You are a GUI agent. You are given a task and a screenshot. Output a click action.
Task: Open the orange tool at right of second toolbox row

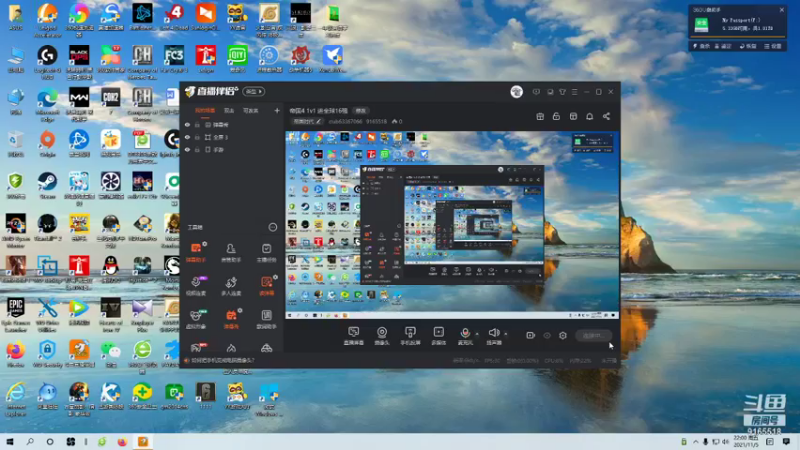click(x=266, y=286)
